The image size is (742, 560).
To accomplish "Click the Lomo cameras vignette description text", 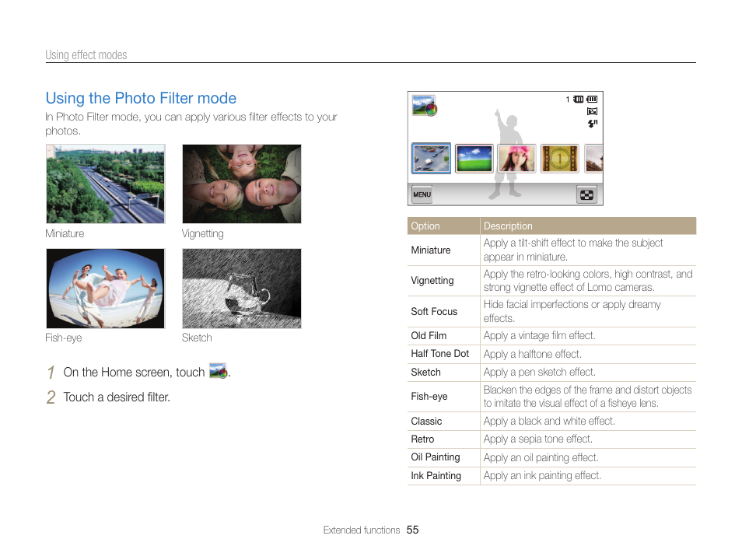I will tap(588, 281).
